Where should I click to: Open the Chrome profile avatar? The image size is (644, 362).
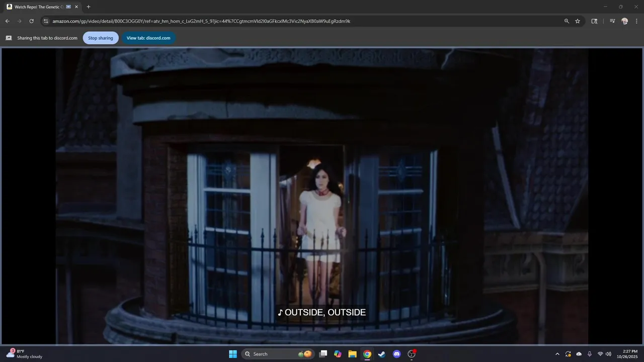(624, 21)
